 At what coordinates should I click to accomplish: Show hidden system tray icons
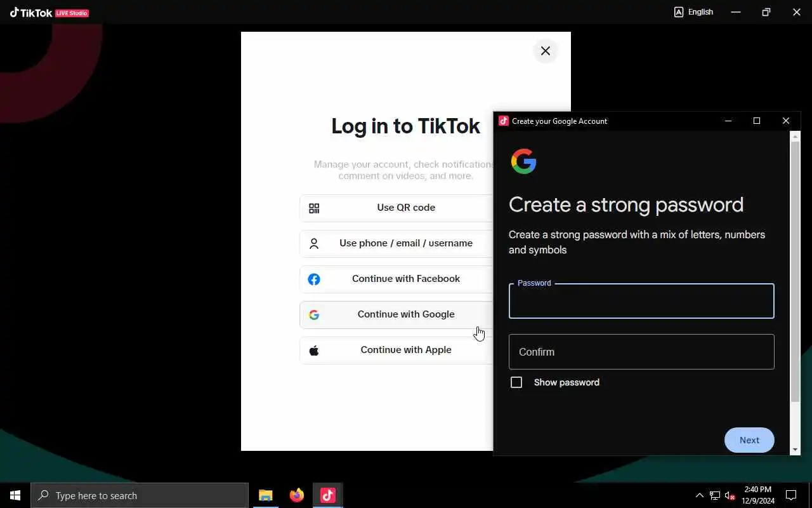tap(700, 495)
